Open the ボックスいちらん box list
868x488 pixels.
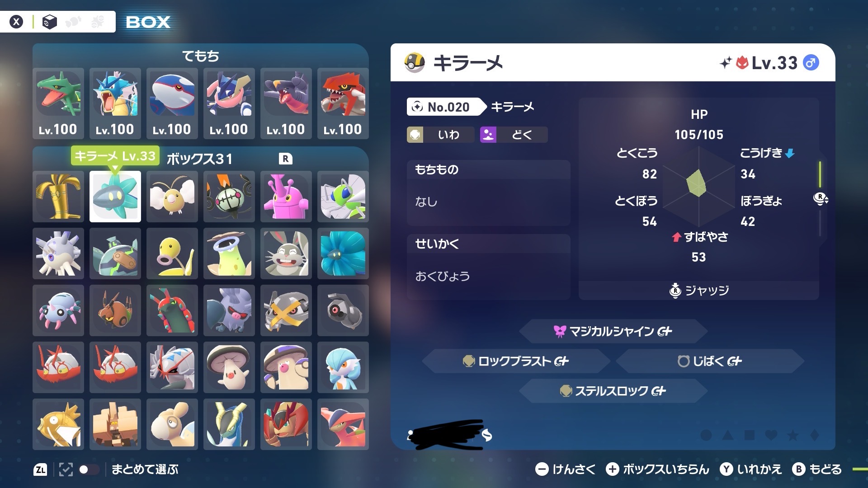point(658,469)
